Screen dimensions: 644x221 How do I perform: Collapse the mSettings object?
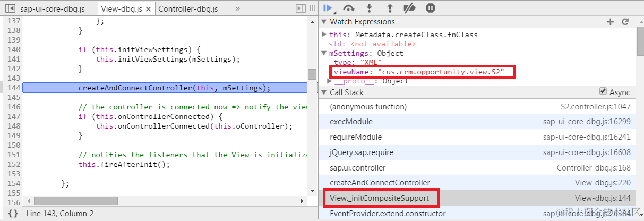click(x=324, y=53)
